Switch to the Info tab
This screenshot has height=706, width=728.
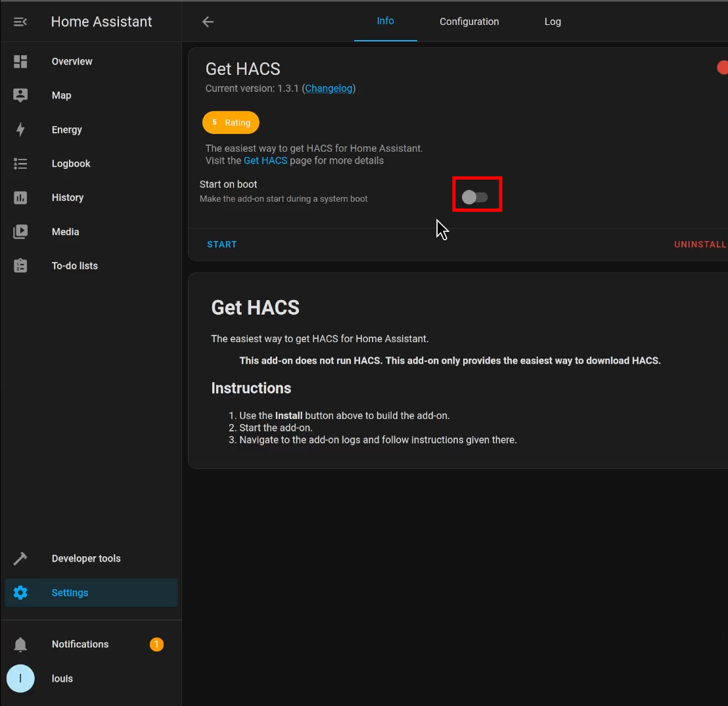coord(386,22)
